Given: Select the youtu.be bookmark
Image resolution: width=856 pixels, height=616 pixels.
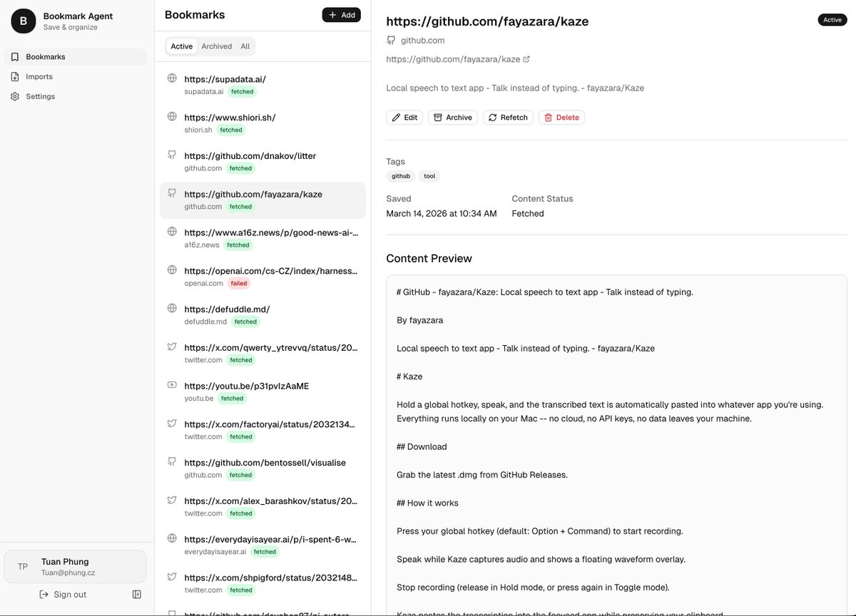Looking at the screenshot, I should pyautogui.click(x=263, y=391).
